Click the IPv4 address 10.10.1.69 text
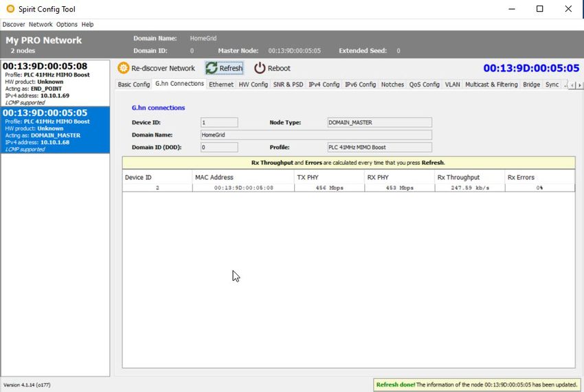This screenshot has height=392, width=584. (55, 95)
